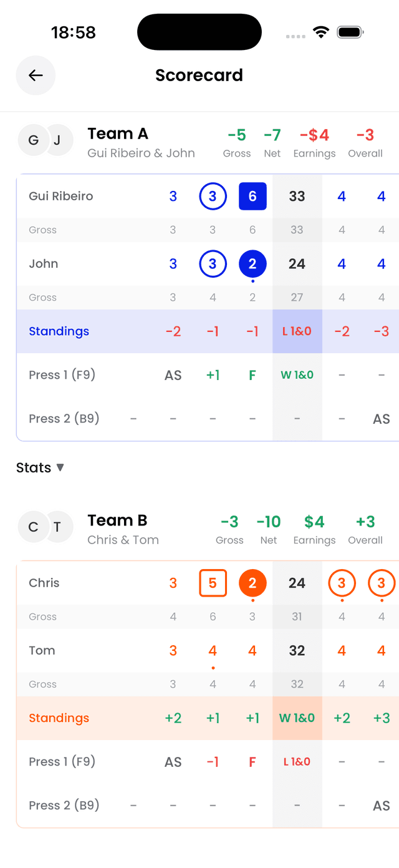Click Team A's -$4 Earnings value
399x868 pixels.
[x=314, y=135]
